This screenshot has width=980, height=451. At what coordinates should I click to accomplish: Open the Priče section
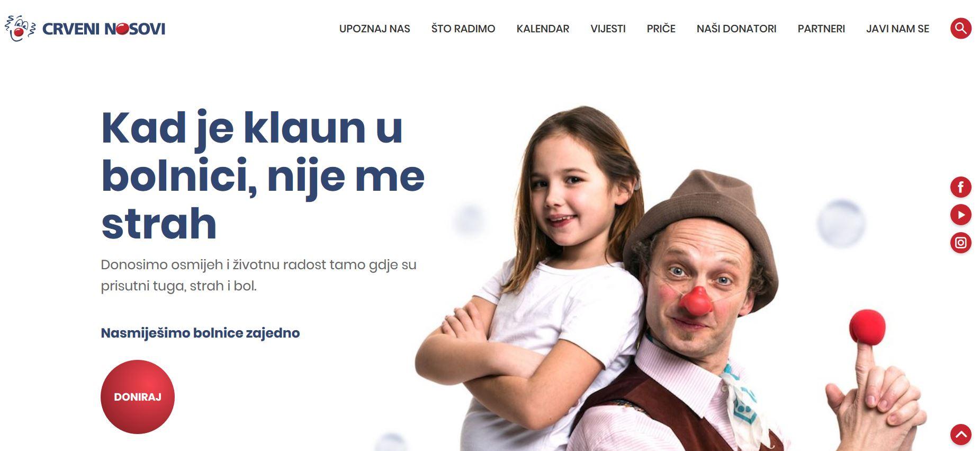[661, 29]
